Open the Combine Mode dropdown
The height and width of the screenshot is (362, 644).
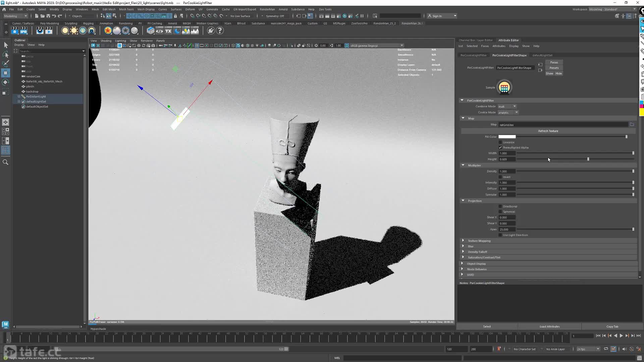click(x=507, y=107)
